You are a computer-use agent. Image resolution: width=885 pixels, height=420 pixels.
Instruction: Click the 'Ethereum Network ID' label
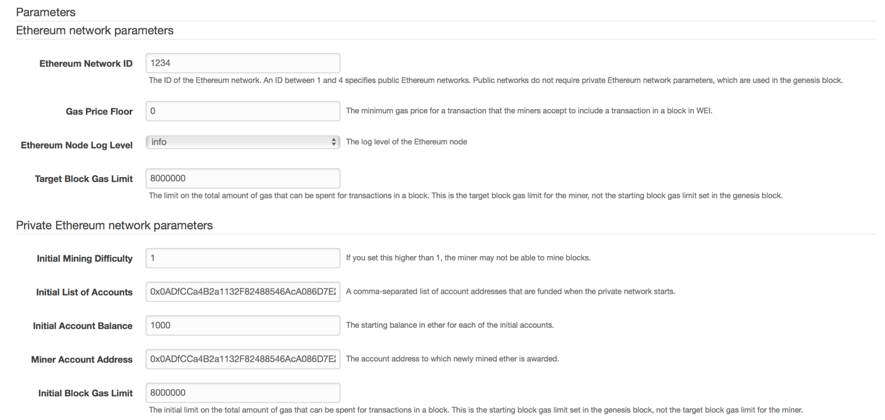86,64
